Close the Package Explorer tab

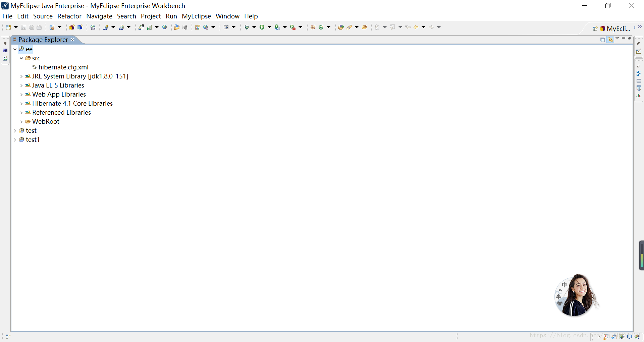[72, 40]
